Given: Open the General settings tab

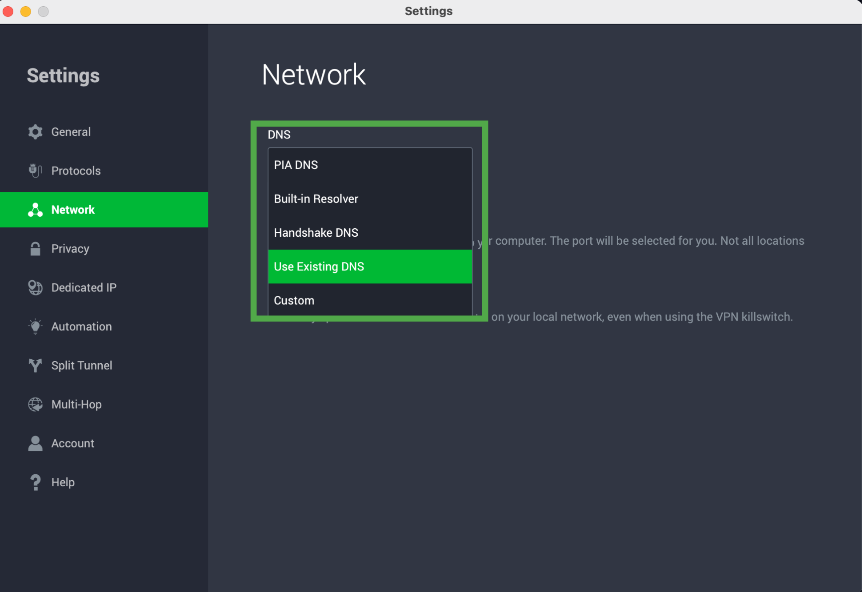Looking at the screenshot, I should pyautogui.click(x=104, y=132).
